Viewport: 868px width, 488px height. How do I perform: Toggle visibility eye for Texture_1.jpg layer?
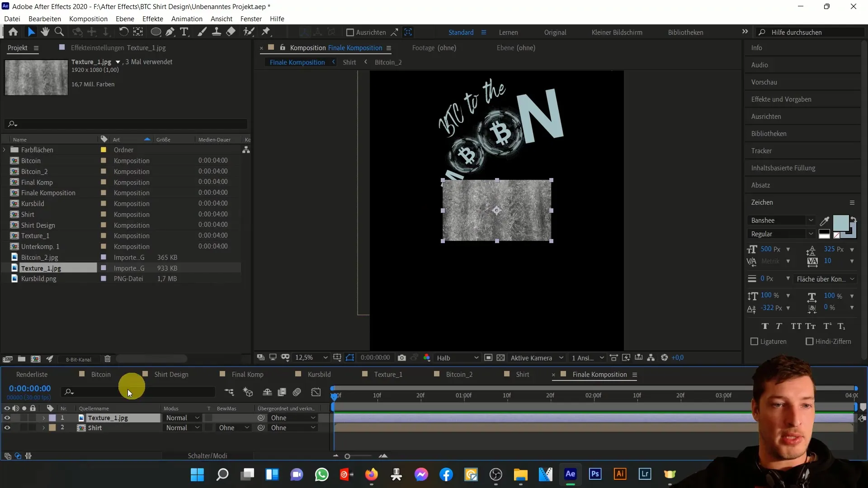pos(7,418)
